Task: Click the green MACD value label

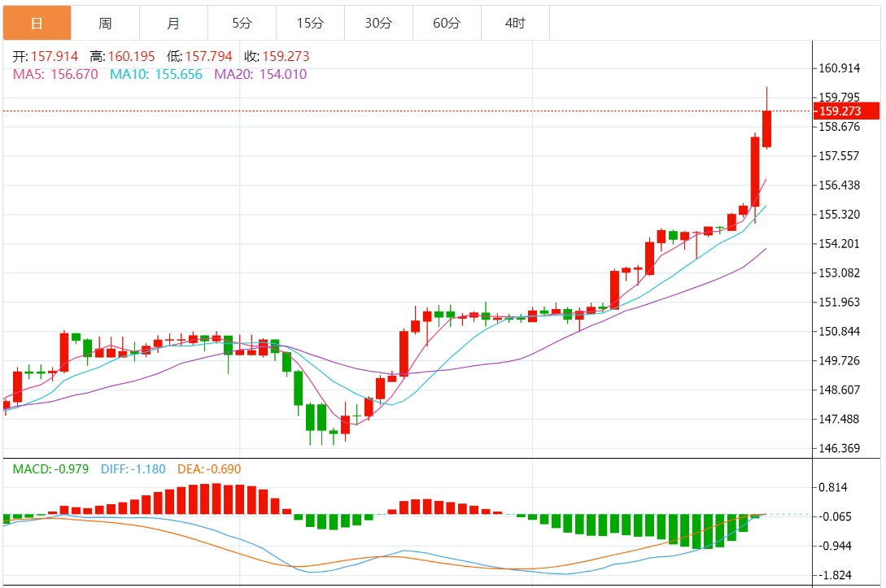Action: 50,468
